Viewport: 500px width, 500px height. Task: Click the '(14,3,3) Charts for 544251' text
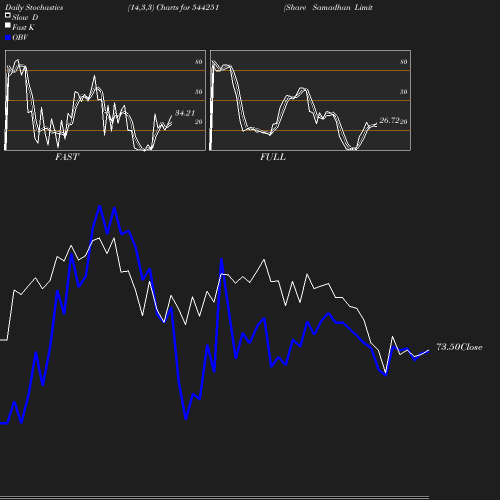pyautogui.click(x=173, y=8)
